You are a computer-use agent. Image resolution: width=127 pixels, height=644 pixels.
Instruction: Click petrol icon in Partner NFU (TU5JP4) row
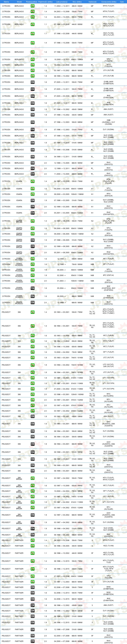pos(33,576)
